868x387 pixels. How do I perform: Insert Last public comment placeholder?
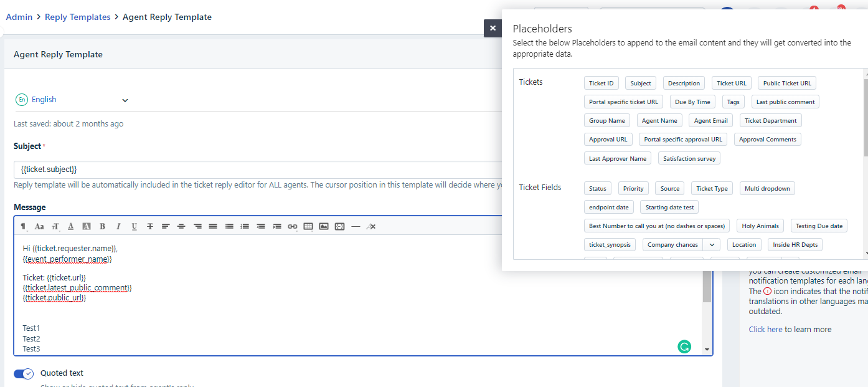coord(786,102)
